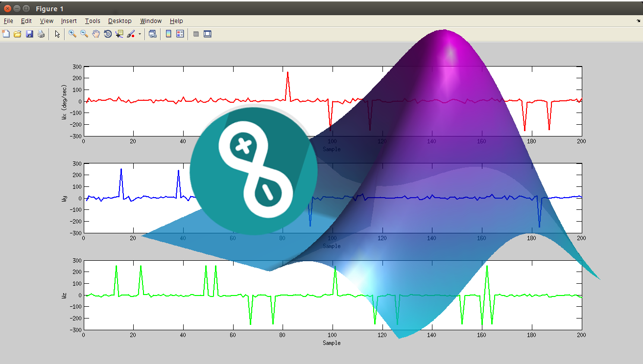The image size is (643, 364).
Task: Open the Window menu
Action: tap(150, 21)
